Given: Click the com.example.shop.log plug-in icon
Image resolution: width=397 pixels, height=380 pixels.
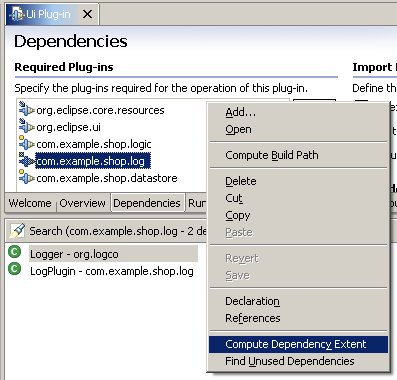Looking at the screenshot, I should [27, 160].
